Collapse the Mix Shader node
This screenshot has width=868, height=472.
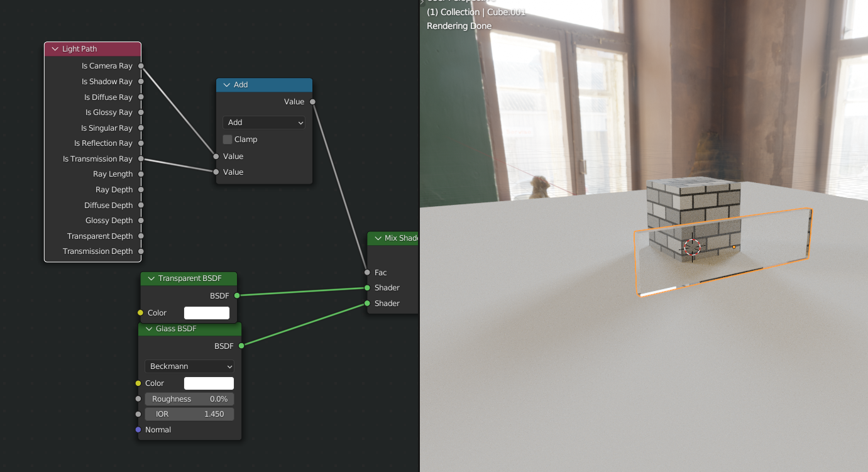point(378,238)
